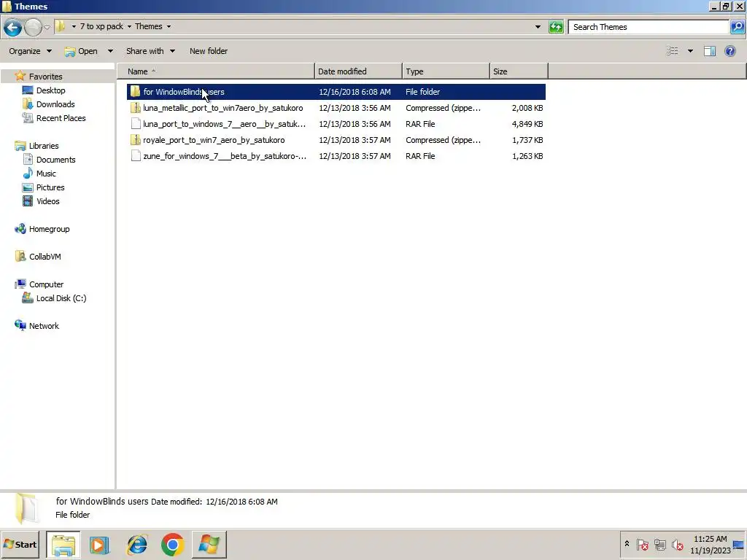Click size cell '1,737 KB'
Image resolution: width=747 pixels, height=560 pixels.
(x=527, y=140)
